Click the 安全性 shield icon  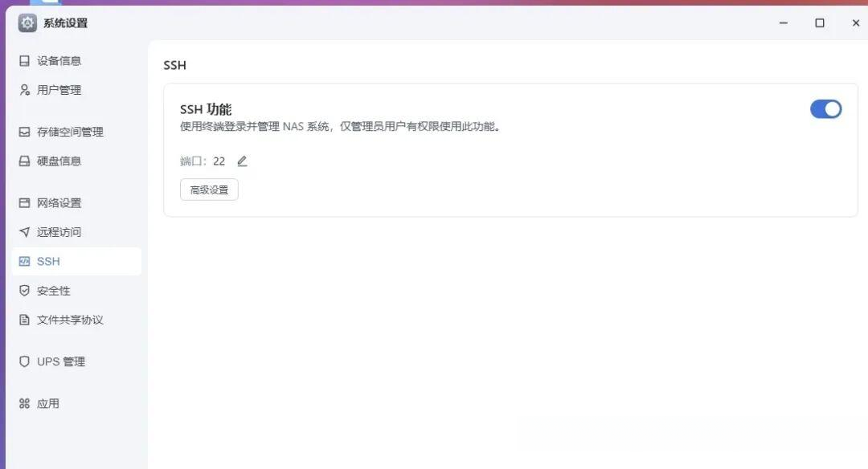click(24, 291)
